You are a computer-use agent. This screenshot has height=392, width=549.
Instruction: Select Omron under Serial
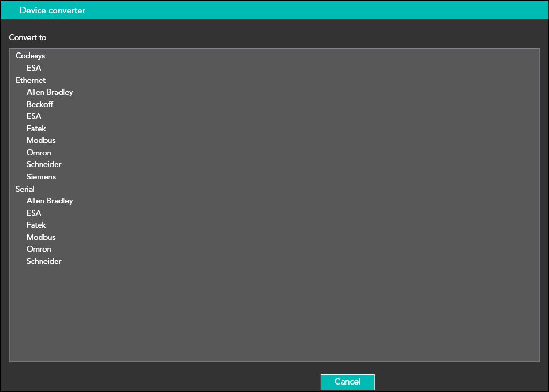[x=39, y=249]
